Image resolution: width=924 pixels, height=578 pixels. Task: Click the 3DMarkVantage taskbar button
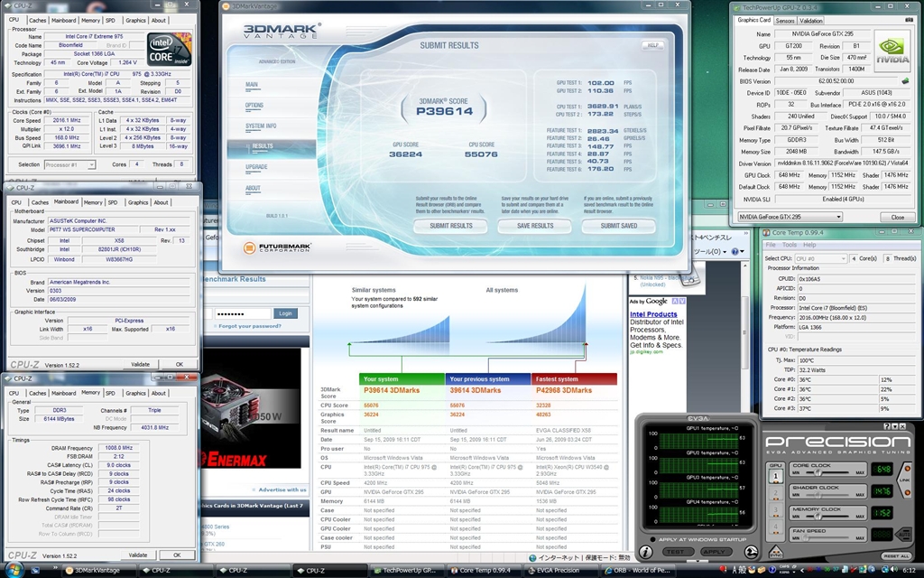tap(97, 571)
